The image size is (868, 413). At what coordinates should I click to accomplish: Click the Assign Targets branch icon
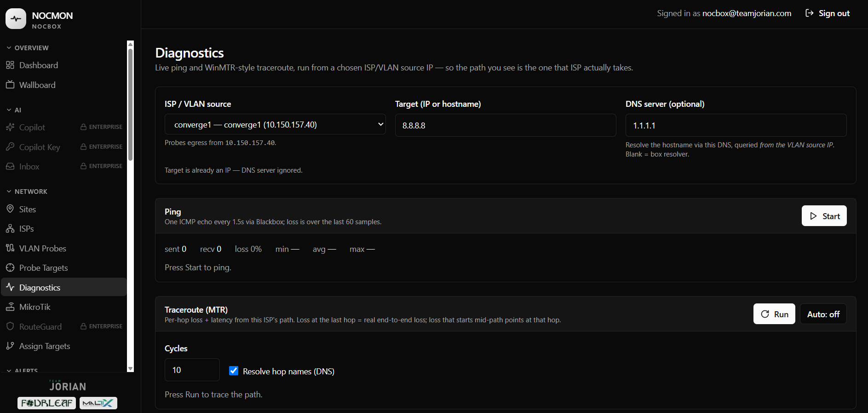pos(10,346)
